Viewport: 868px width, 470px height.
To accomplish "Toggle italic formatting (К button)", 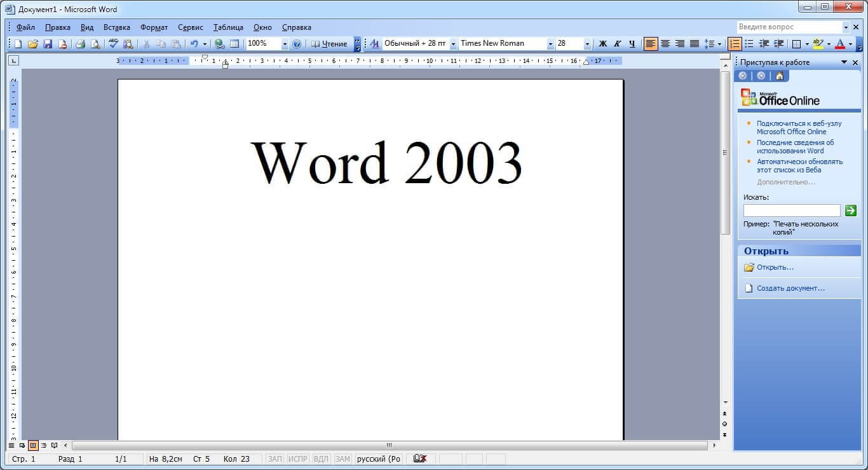I will [x=617, y=44].
